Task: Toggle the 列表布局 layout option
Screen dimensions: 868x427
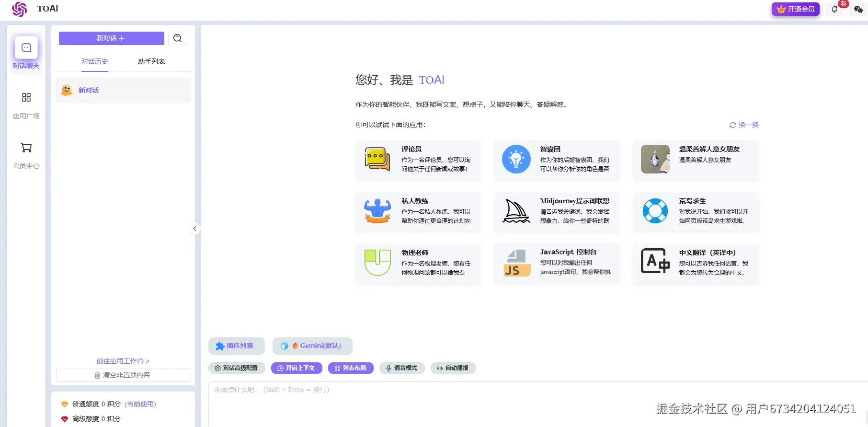Action: pos(351,368)
